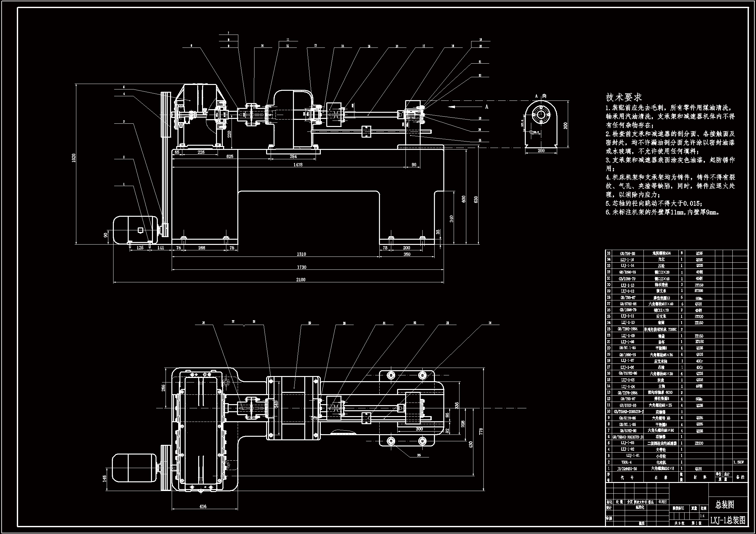Image resolution: width=756 pixels, height=534 pixels.
Task: Select the 200 width dimension of the A view
Action: (x=541, y=151)
